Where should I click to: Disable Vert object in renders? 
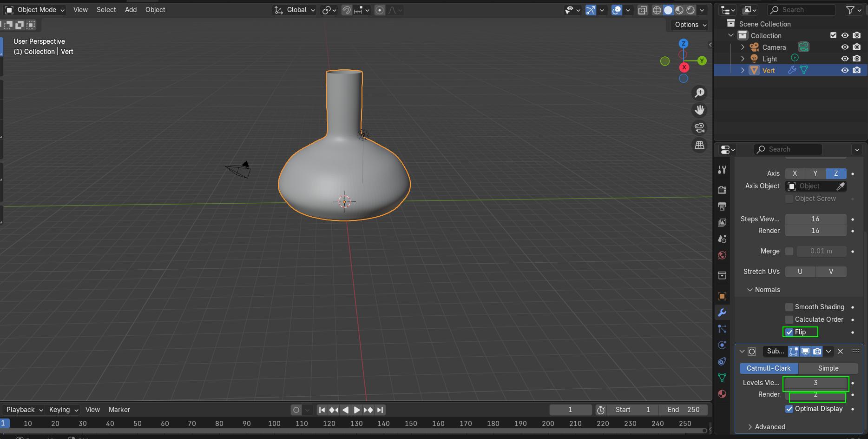coord(857,70)
